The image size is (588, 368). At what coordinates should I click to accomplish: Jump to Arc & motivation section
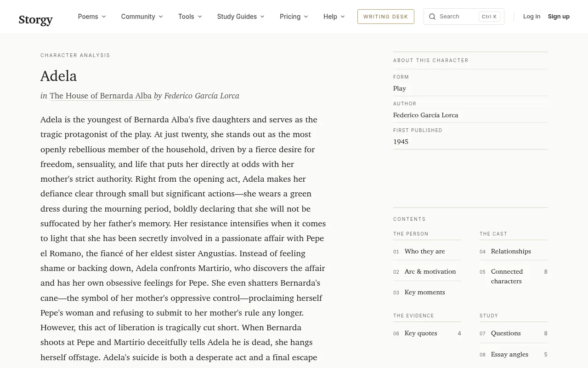click(427, 271)
